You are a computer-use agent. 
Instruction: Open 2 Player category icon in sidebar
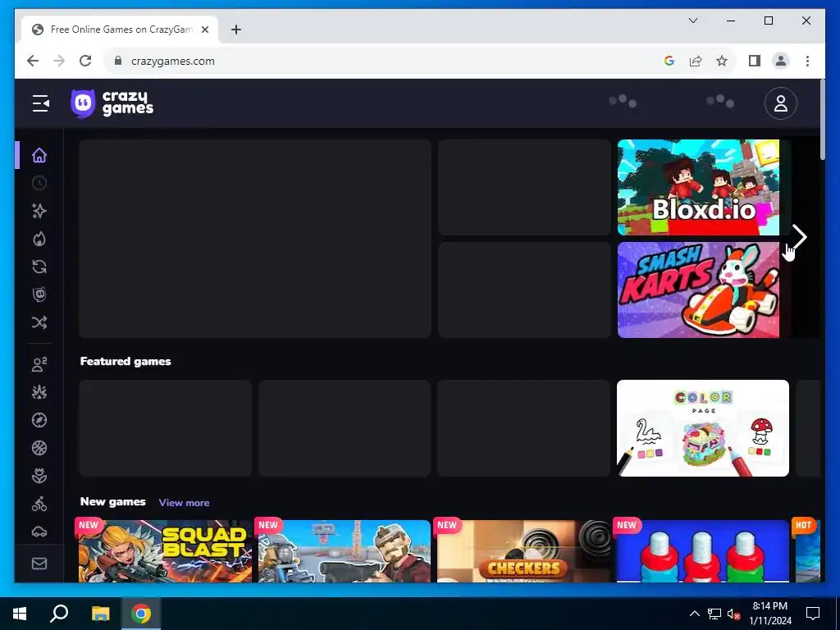39,364
